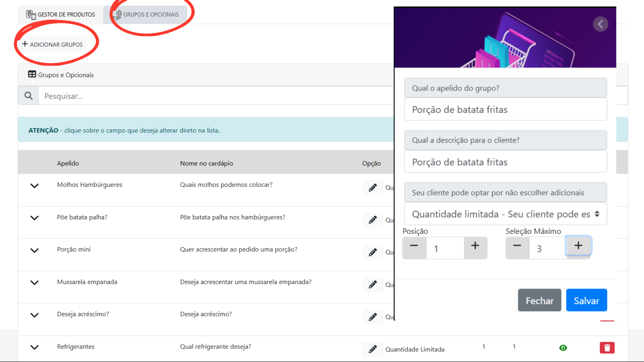The height and width of the screenshot is (362, 644).
Task: Delete Refrigerantes group with red trash icon
Action: point(607,348)
